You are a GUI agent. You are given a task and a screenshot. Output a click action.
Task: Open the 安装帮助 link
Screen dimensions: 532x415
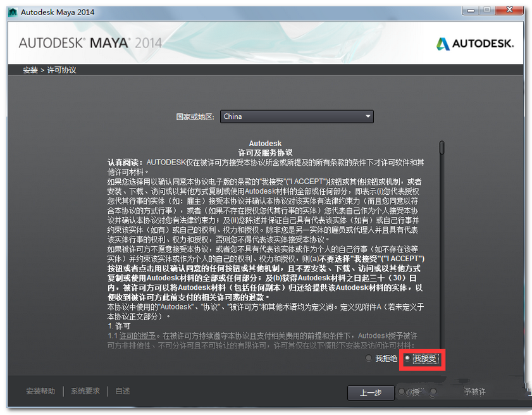tap(40, 391)
